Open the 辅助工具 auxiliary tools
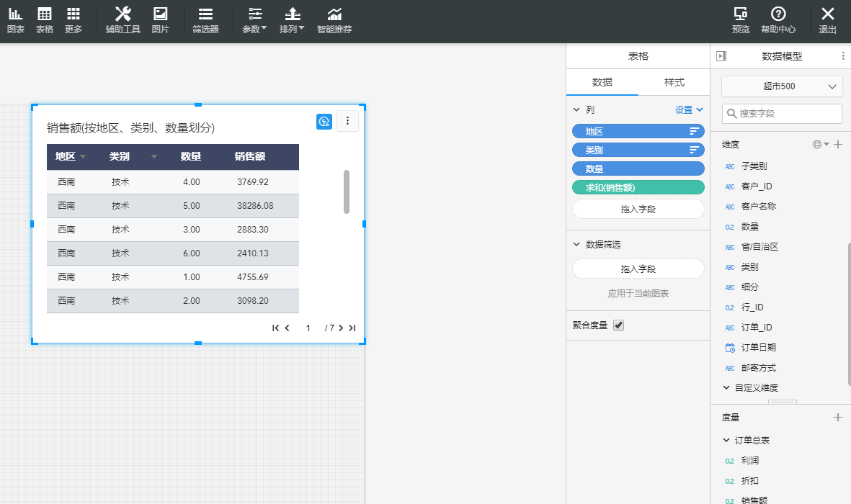 pyautogui.click(x=122, y=21)
